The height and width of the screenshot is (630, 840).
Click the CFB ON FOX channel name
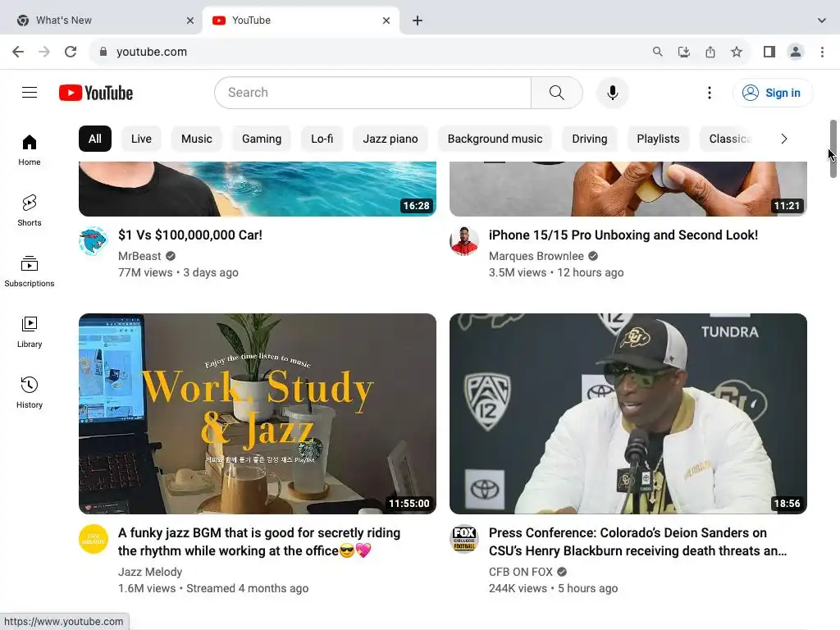[x=521, y=572]
